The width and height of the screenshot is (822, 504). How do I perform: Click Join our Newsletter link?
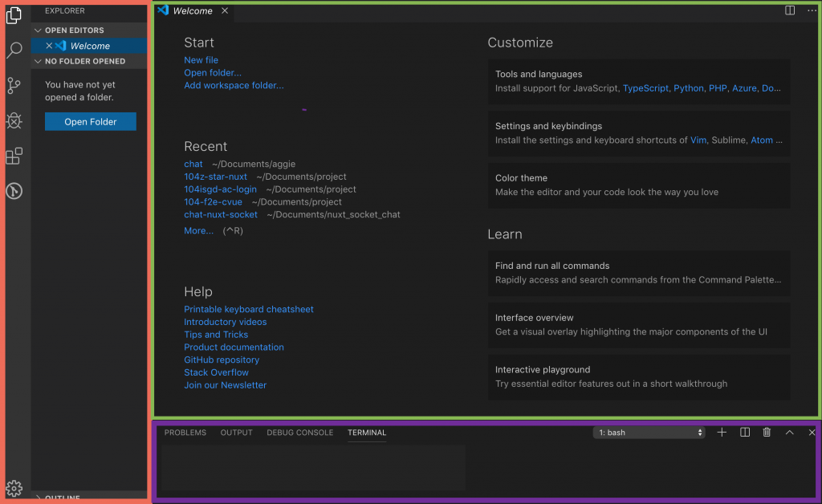225,384
